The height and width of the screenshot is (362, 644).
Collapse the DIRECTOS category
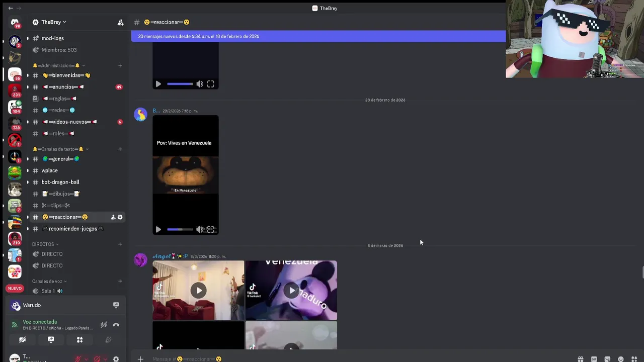pos(46,244)
